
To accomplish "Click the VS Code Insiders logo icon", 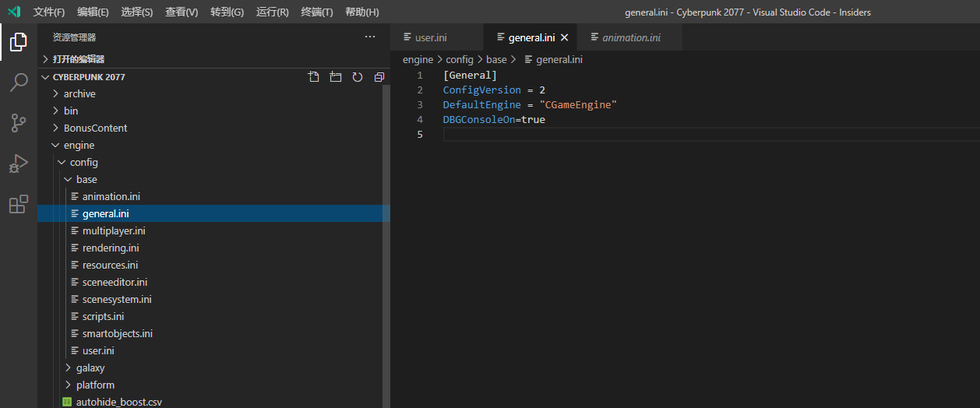I will (13, 12).
